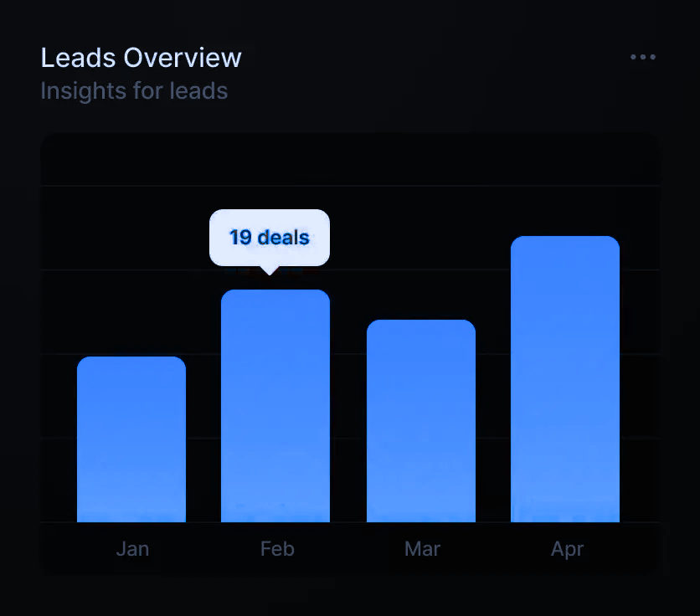Screen dimensions: 700x616
Task: Click the Jan month axis label
Action: [x=132, y=549]
